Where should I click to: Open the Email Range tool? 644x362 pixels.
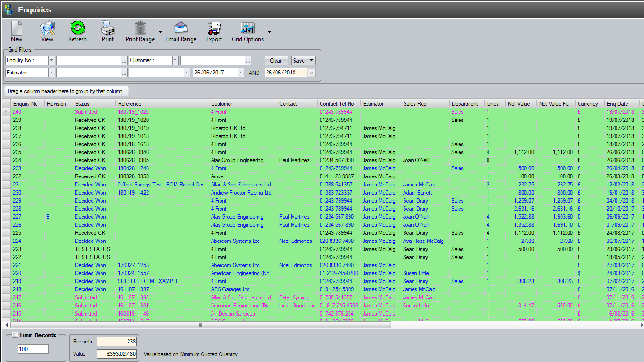coord(181,29)
